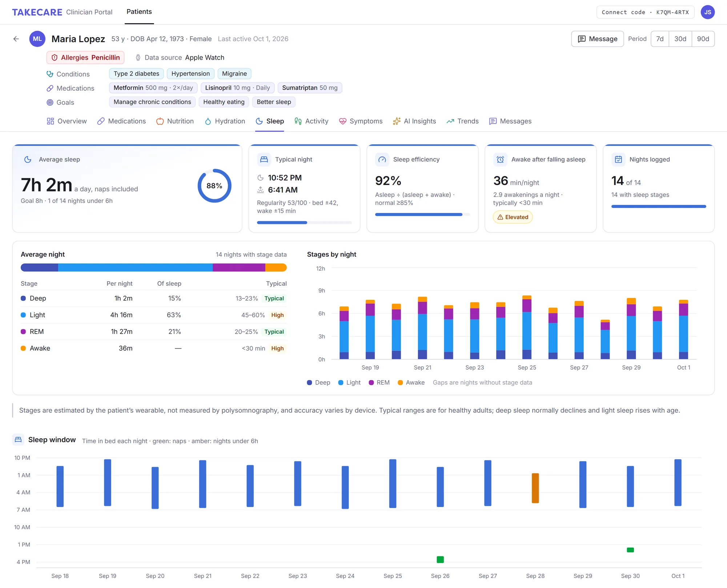Click the REM legend under Stages by night
The width and height of the screenshot is (727, 588).
pos(379,383)
